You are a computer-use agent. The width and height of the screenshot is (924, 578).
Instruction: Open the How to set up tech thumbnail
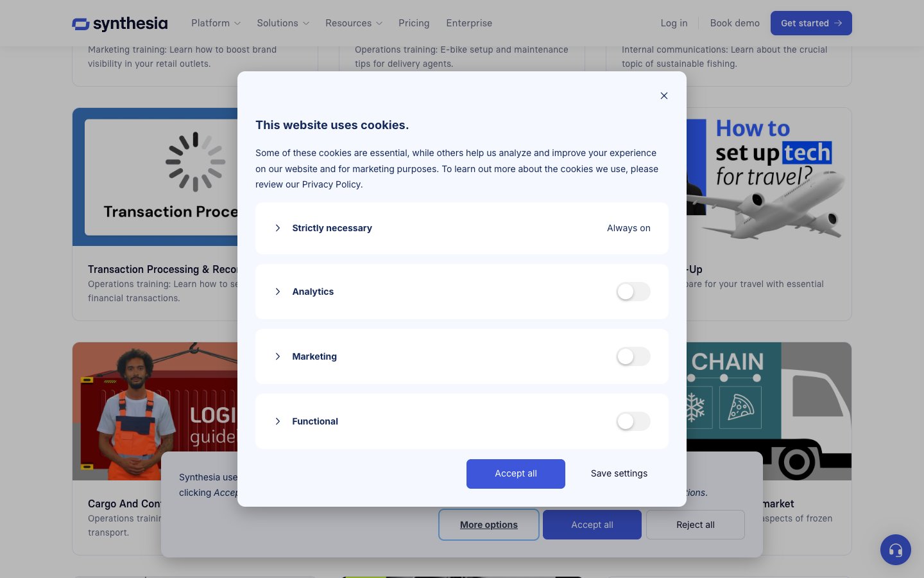click(x=769, y=173)
